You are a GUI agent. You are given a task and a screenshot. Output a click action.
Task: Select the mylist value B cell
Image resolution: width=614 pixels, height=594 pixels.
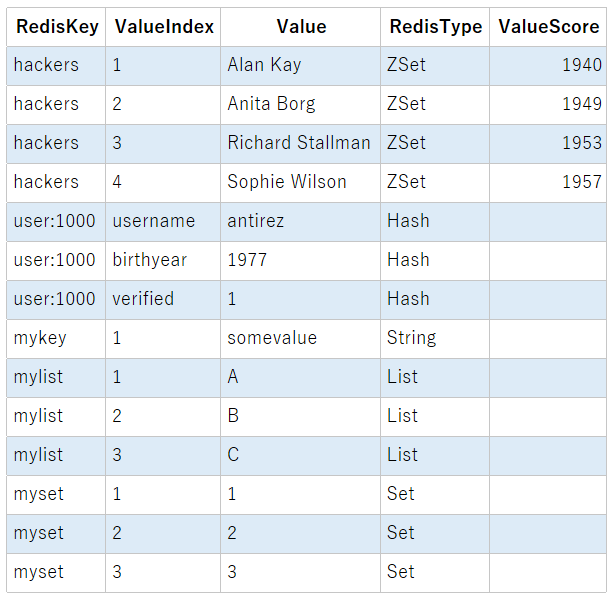[x=301, y=417]
